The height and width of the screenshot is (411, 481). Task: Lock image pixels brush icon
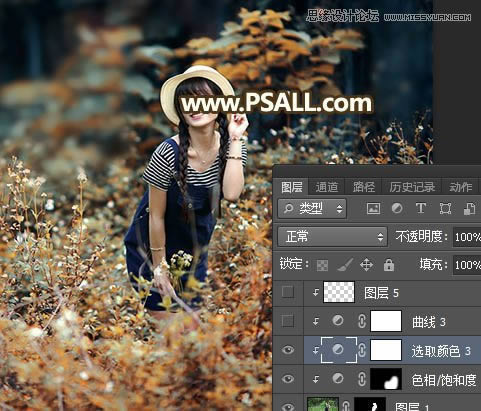345,265
